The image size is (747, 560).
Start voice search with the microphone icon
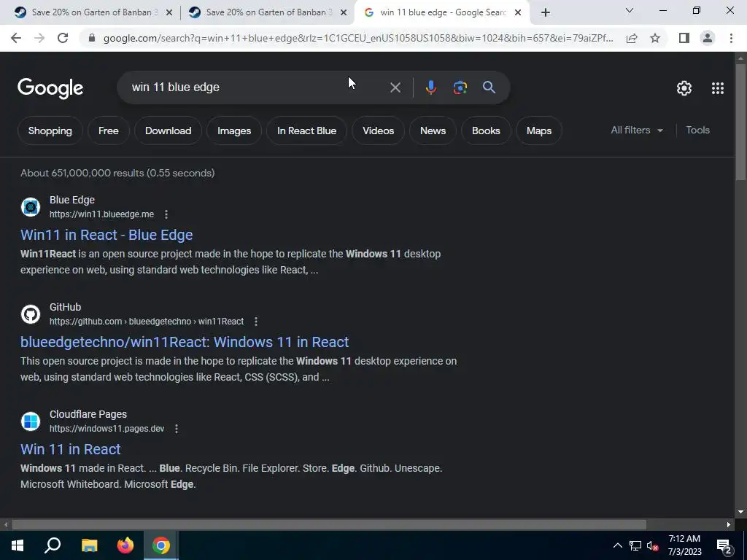coord(430,87)
